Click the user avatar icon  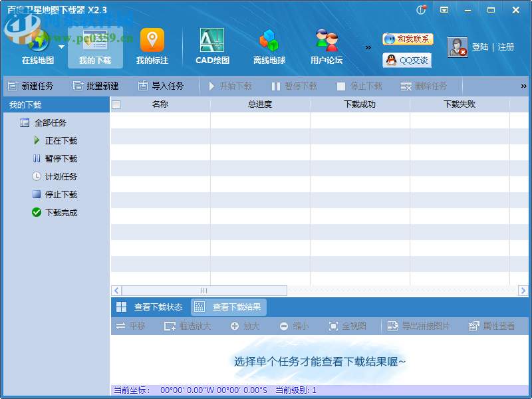(457, 47)
